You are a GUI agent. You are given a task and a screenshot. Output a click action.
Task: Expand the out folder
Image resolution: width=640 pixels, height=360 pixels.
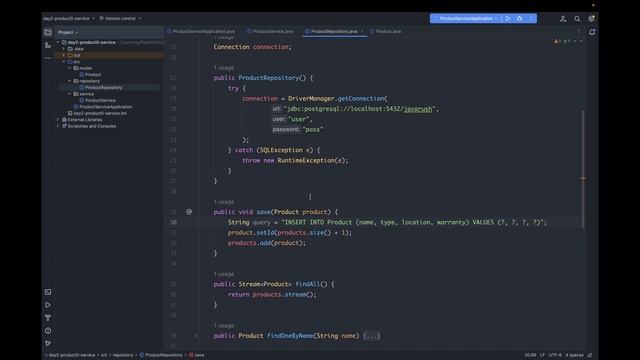click(64, 55)
